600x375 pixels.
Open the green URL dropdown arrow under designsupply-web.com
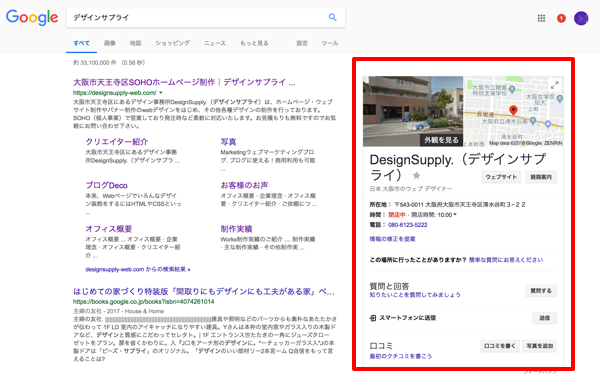pyautogui.click(x=161, y=93)
